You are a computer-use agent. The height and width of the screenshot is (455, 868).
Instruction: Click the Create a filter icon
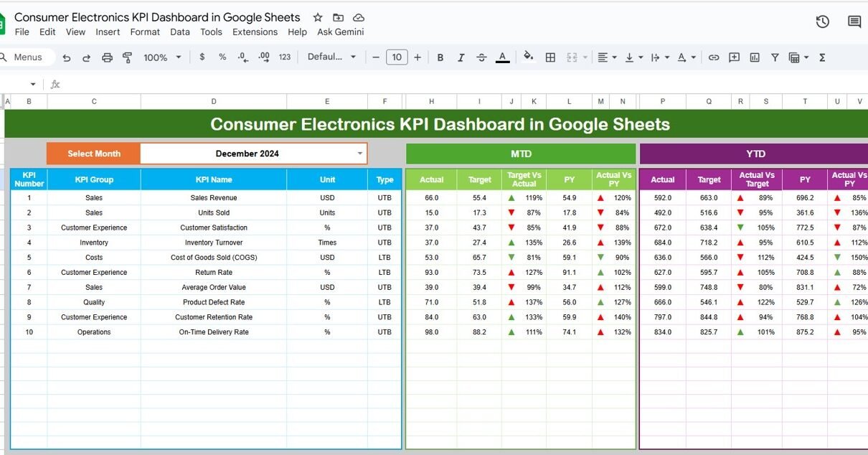775,57
